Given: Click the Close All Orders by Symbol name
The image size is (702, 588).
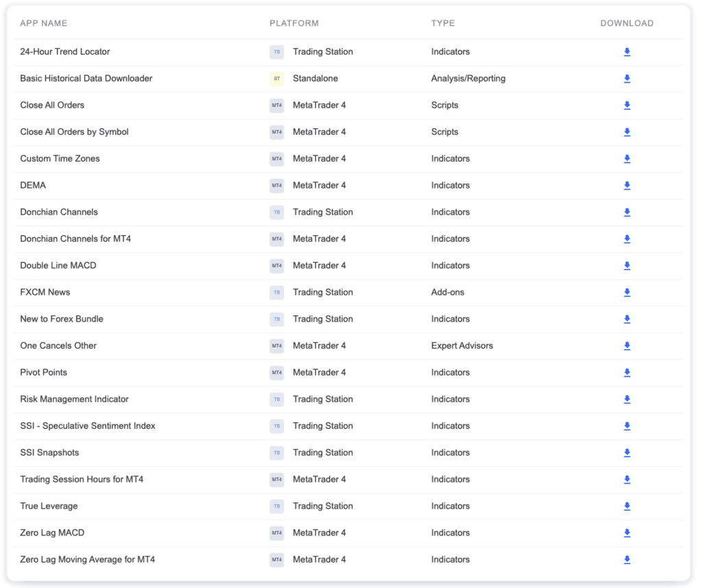Looking at the screenshot, I should click(74, 132).
